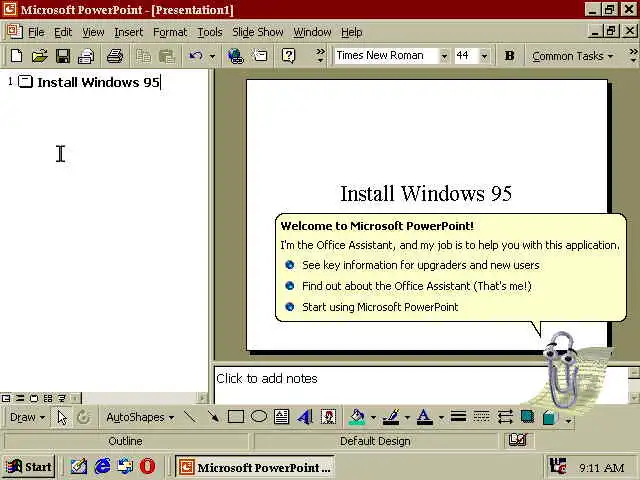Toggle the Select Objects pointer tool
This screenshot has width=640, height=480.
62,417
